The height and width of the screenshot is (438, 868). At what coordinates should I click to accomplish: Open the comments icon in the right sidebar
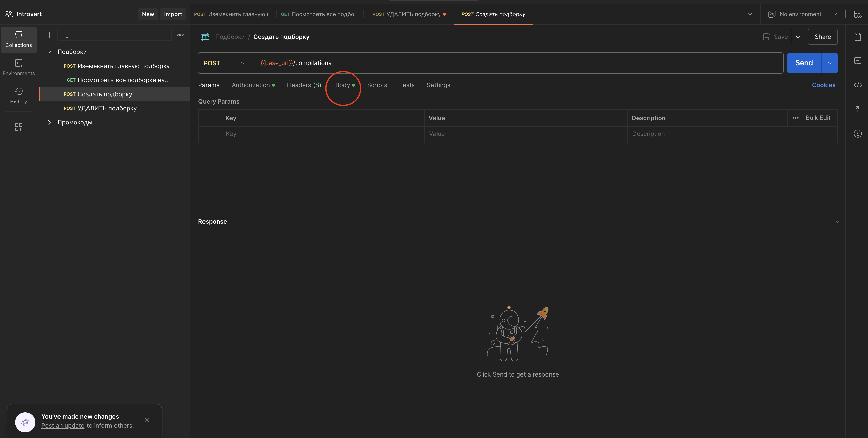(x=858, y=60)
